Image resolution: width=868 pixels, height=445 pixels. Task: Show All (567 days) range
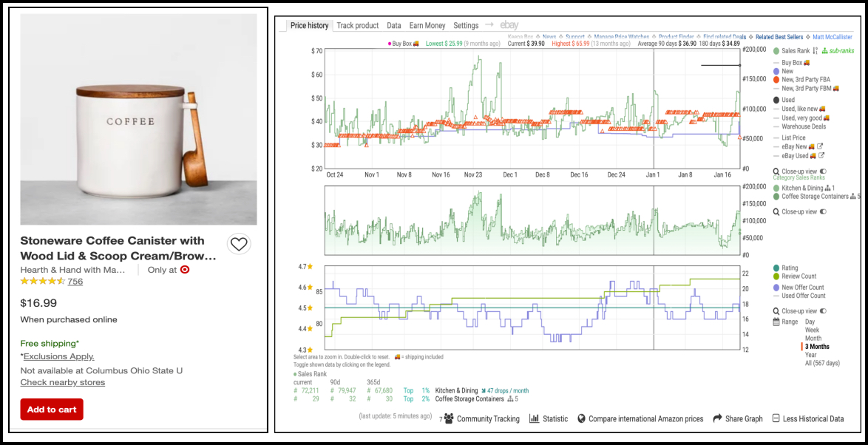tap(823, 363)
